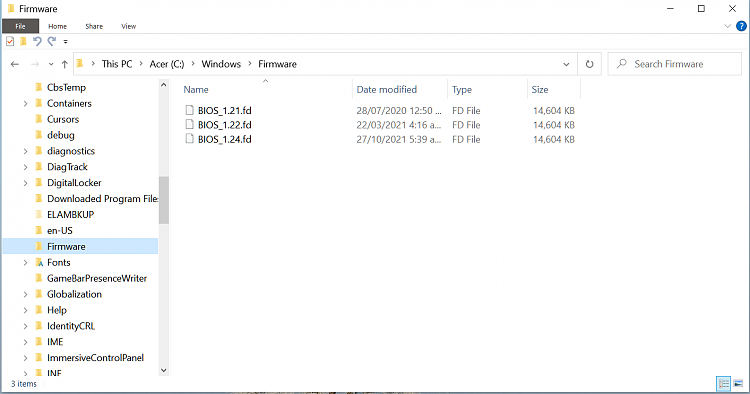Click This PC in the address breadcrumb
Screen dimensions: 750x394
pos(117,64)
